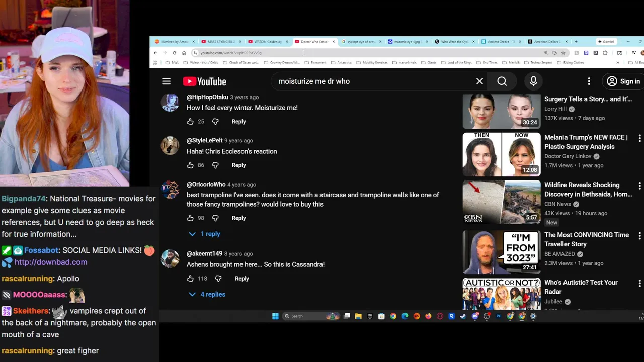The image size is (644, 362).
Task: Dislike the @StyleLePelt comment
Action: coord(215,165)
